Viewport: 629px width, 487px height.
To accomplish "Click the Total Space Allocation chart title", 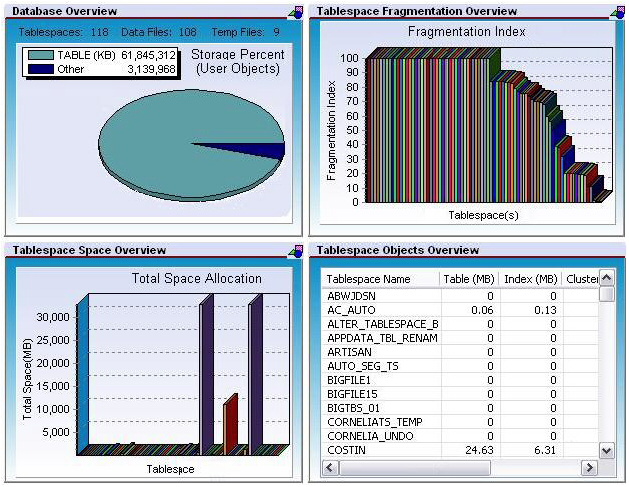I will click(x=197, y=278).
